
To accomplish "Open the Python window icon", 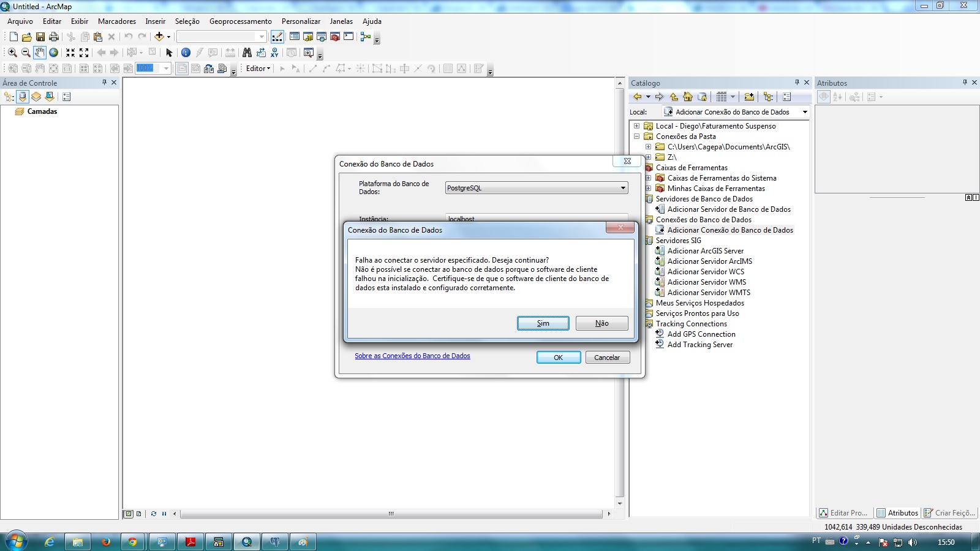I will 349,37.
